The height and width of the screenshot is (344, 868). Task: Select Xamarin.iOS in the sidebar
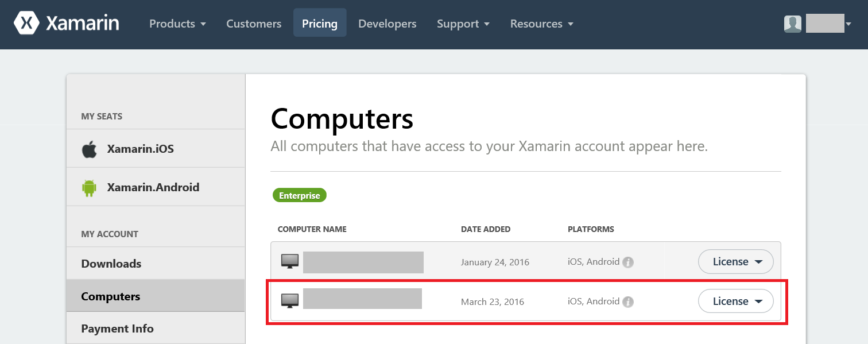point(156,149)
